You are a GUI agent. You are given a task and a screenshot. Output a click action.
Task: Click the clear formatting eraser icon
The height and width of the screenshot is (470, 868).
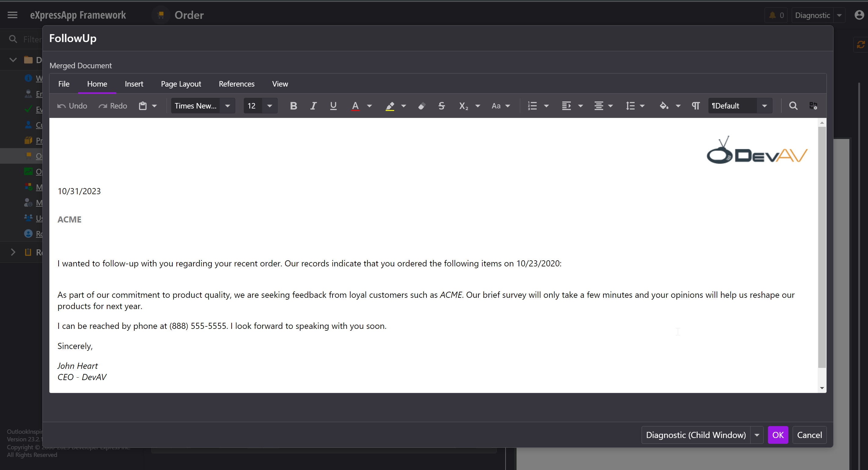click(x=421, y=106)
